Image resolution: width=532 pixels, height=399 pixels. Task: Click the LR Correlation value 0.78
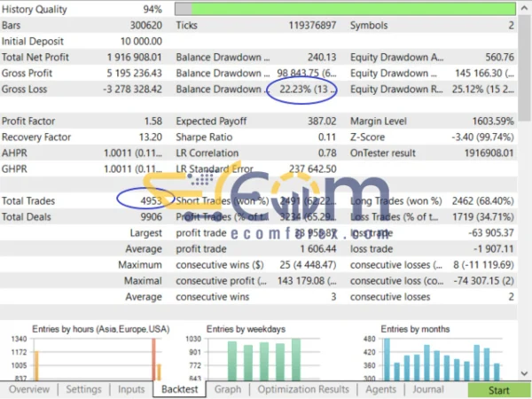click(x=327, y=153)
